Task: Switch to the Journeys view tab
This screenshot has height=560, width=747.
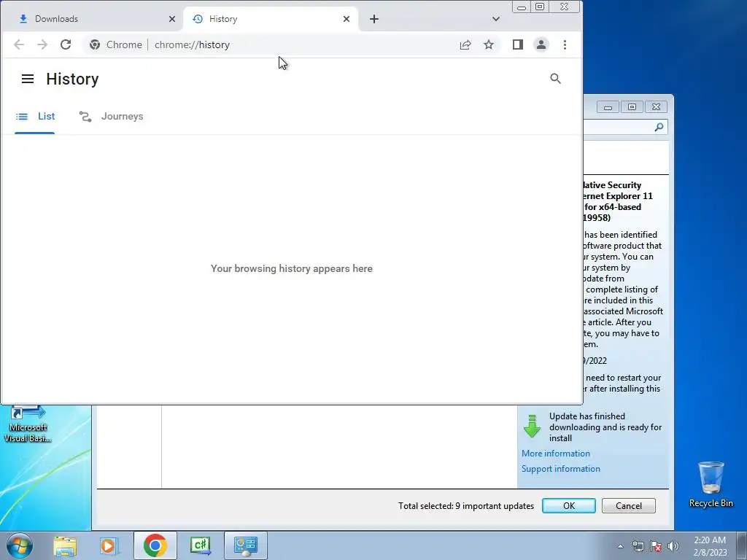Action: pos(111,116)
